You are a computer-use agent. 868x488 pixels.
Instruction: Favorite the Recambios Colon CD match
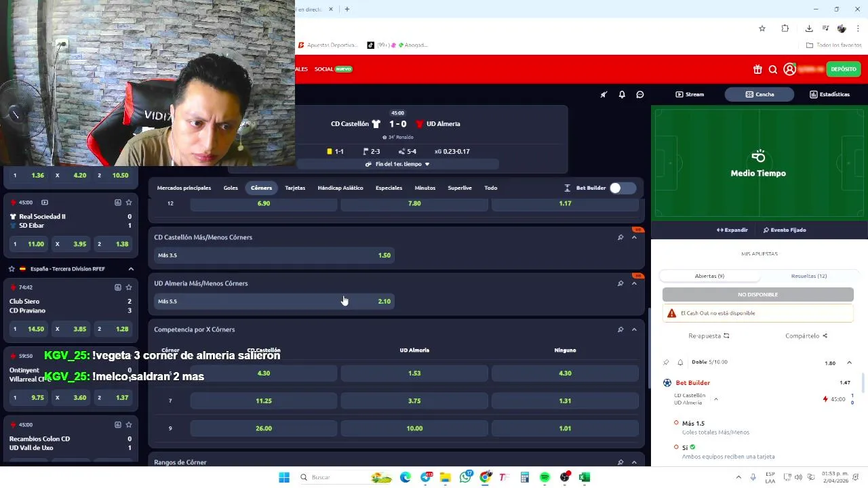[129, 424]
